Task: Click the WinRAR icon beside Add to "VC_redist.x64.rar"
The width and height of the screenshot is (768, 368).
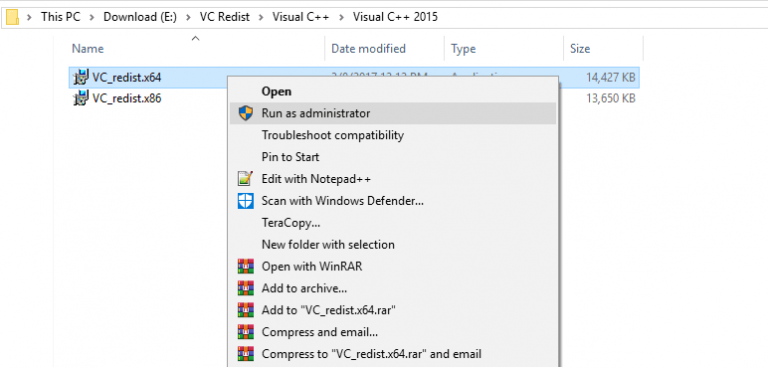Action: click(246, 310)
